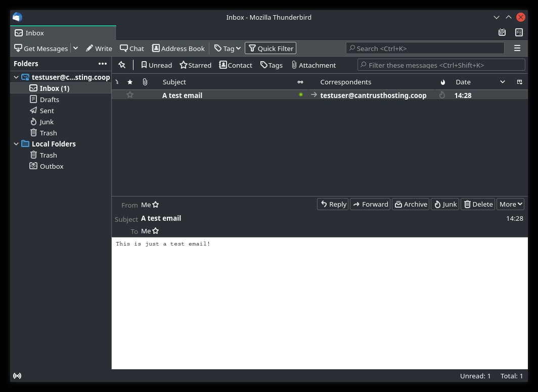
Task: Mark open message as Junk via button
Action: pyautogui.click(x=445, y=204)
